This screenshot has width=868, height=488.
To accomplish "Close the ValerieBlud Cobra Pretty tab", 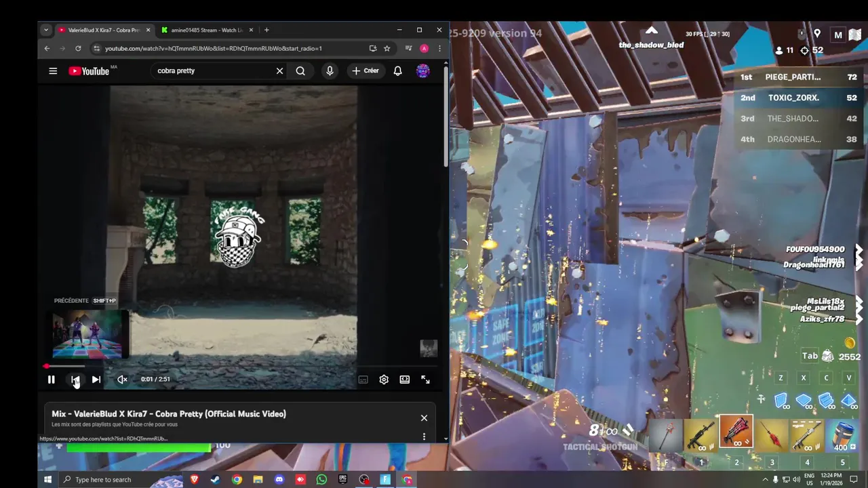I will coord(148,30).
